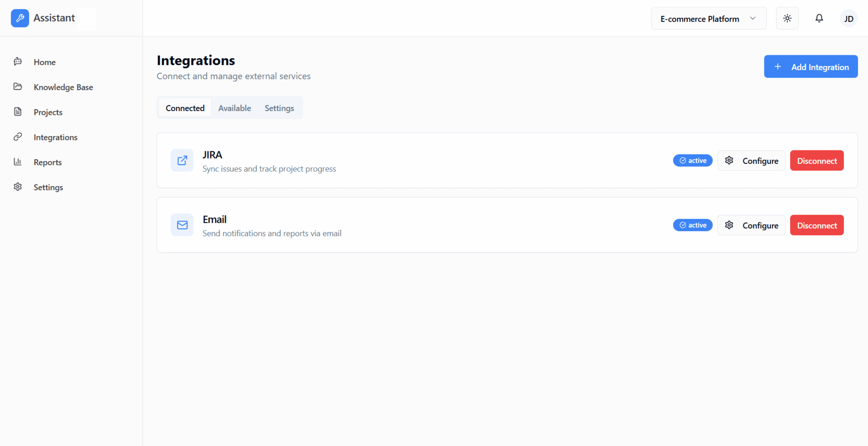
Task: Click the Add Integration button
Action: click(x=810, y=67)
